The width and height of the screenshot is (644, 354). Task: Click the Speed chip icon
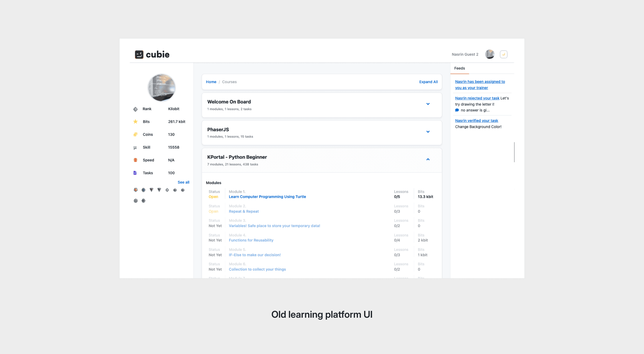(135, 160)
